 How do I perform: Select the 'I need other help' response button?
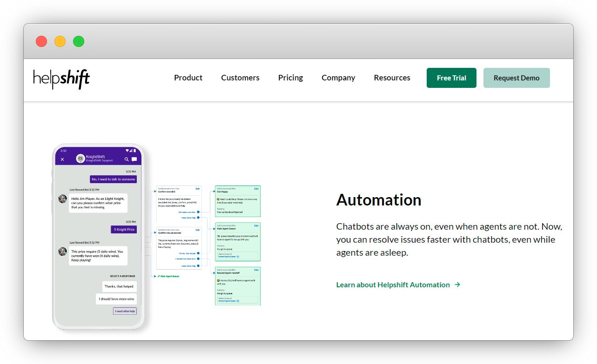click(x=125, y=311)
